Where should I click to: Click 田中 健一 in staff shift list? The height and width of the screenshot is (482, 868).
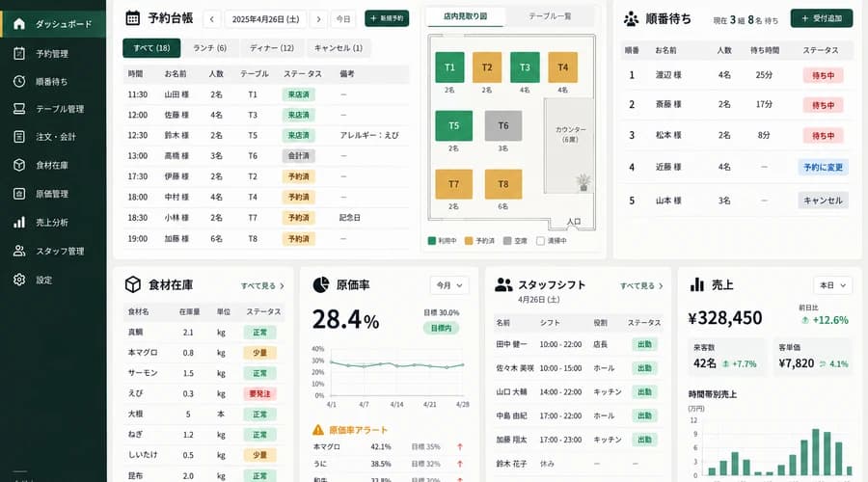(511, 344)
